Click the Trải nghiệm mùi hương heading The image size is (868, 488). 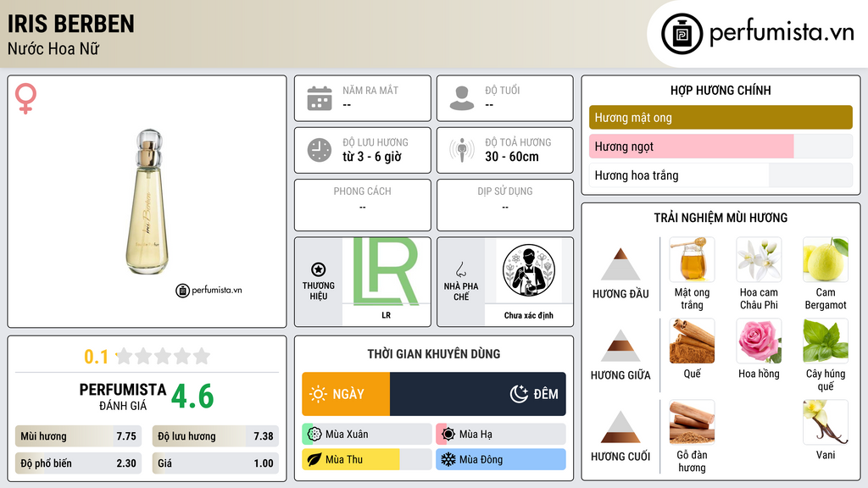(x=721, y=218)
